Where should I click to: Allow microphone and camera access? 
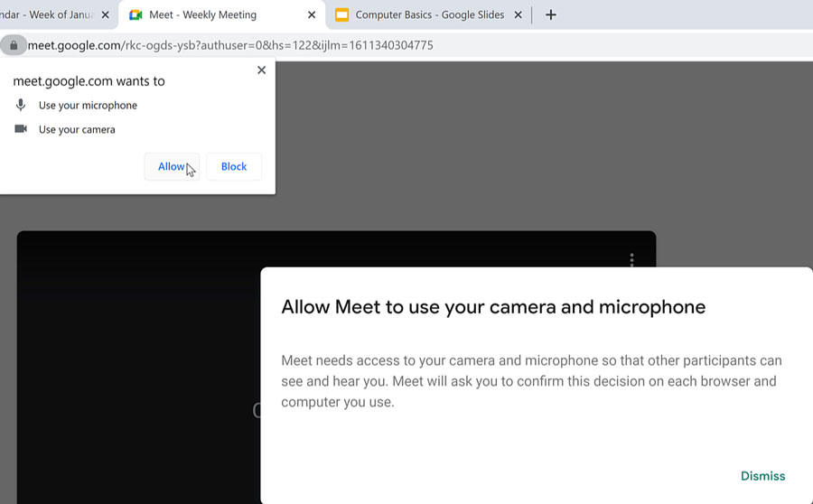[x=172, y=166]
